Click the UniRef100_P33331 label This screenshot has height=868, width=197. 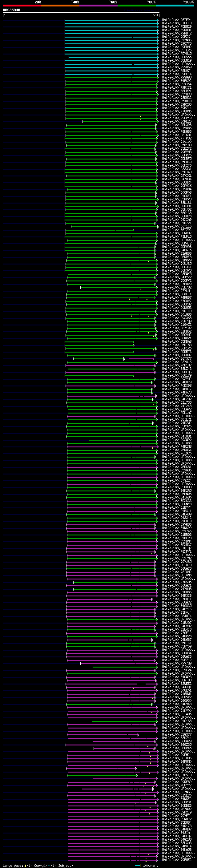point(177,169)
